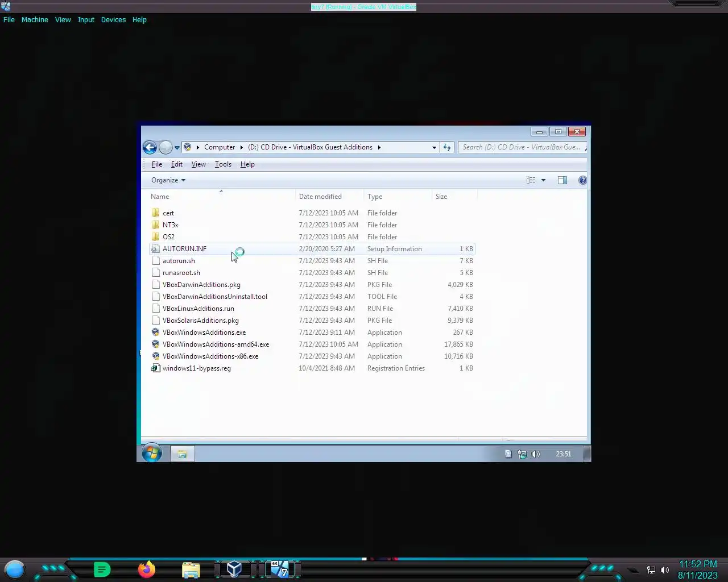
Task: Select VBoxDarwinAdditionsUninstall.tool file name
Action: [x=215, y=297]
